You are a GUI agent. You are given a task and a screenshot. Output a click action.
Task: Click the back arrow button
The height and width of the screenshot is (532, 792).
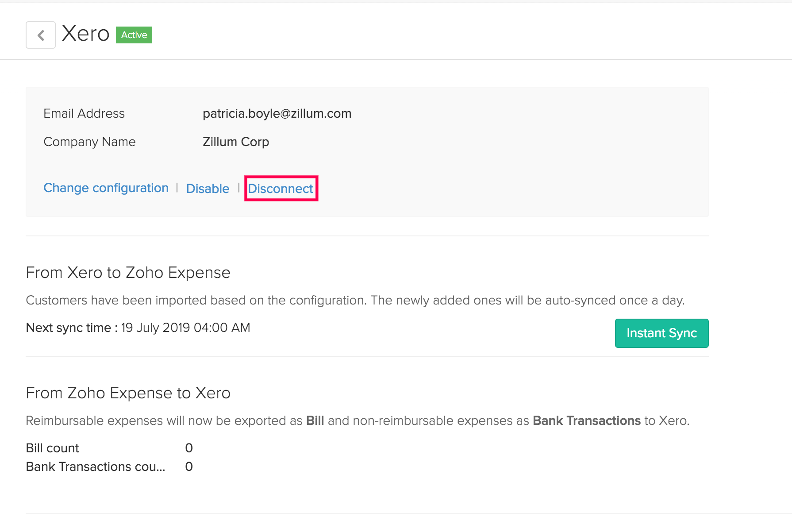coord(41,35)
